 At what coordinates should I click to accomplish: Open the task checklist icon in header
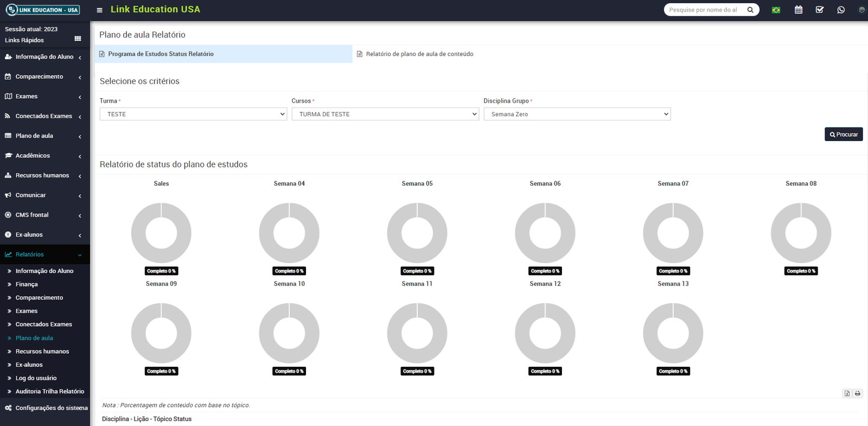click(820, 10)
